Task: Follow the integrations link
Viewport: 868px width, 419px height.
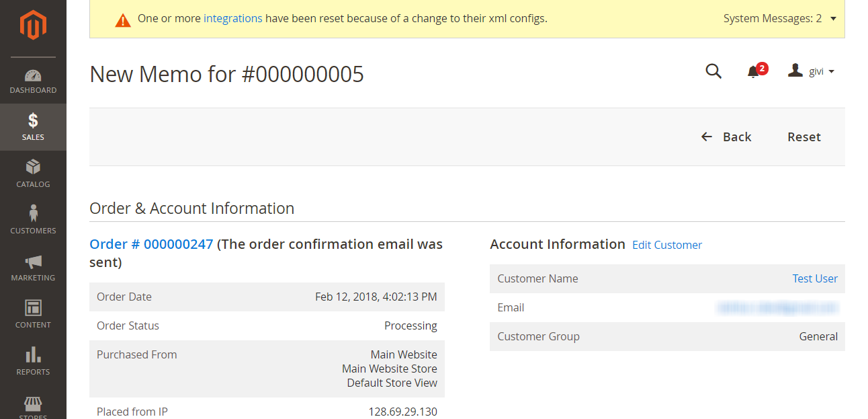Action: [233, 19]
